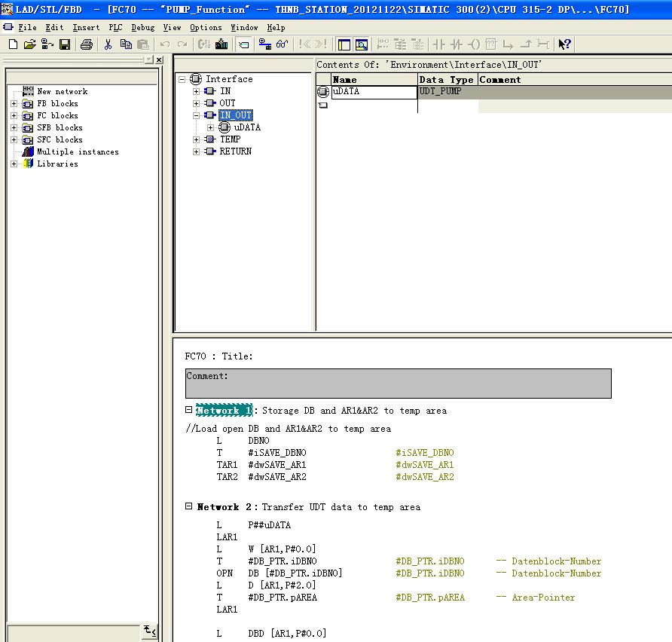Click the Redo arrow icon
This screenshot has width=672, height=642.
click(182, 44)
